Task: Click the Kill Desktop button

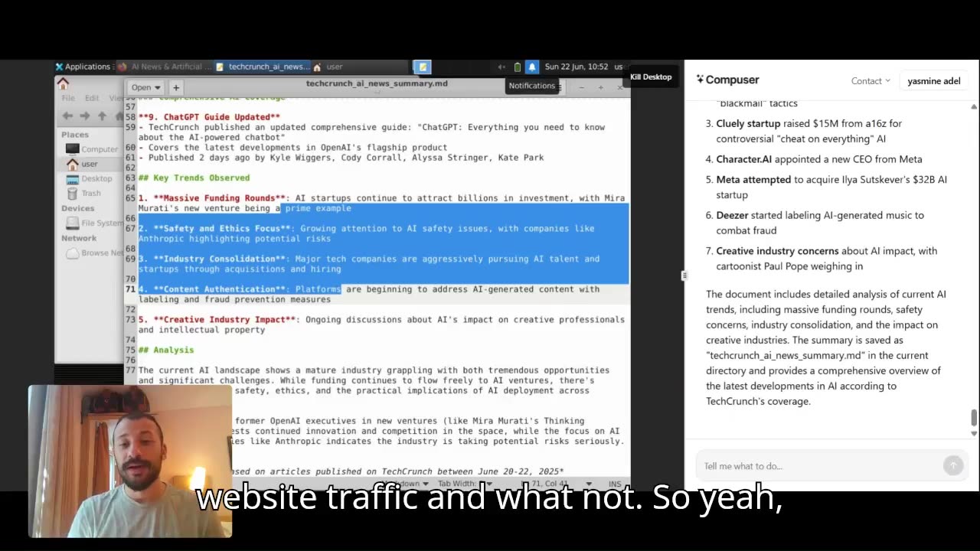Action: pyautogui.click(x=651, y=77)
